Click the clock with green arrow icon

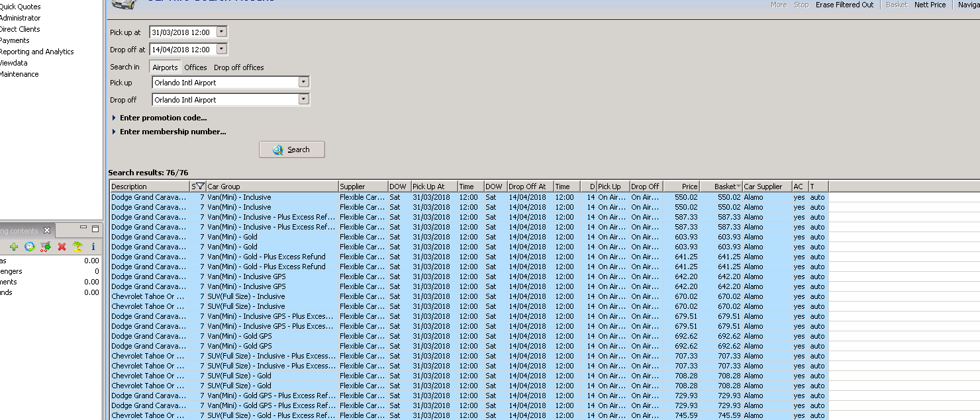[x=30, y=247]
